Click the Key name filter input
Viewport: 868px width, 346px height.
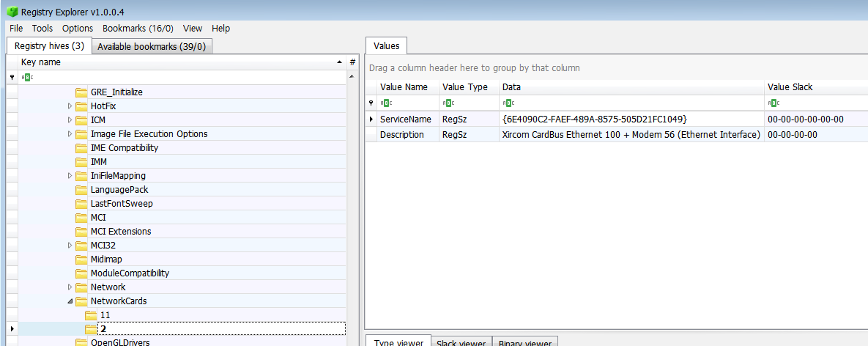(x=182, y=77)
